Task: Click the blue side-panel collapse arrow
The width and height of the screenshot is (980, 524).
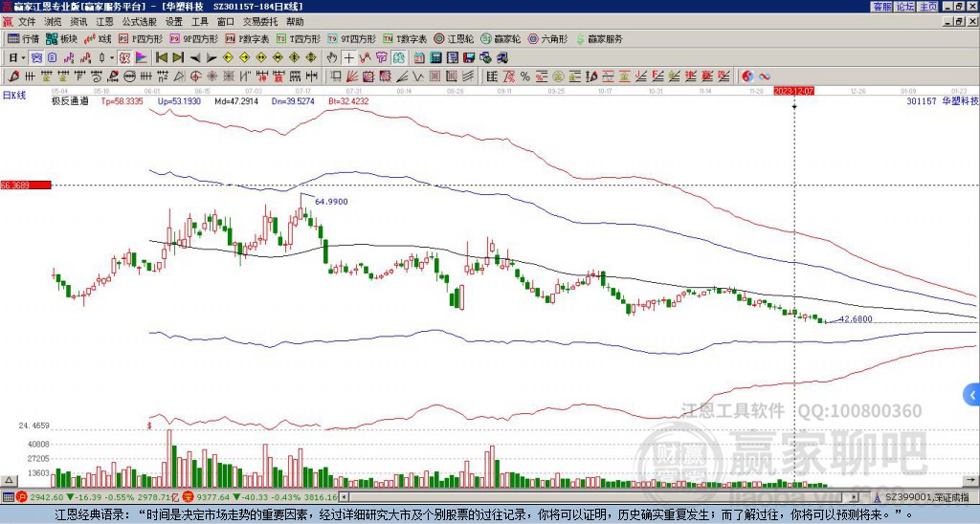Action: tap(972, 395)
